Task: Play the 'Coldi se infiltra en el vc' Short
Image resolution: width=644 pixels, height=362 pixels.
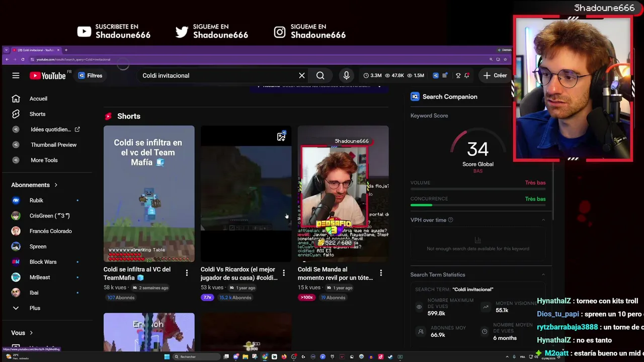Action: pyautogui.click(x=149, y=194)
